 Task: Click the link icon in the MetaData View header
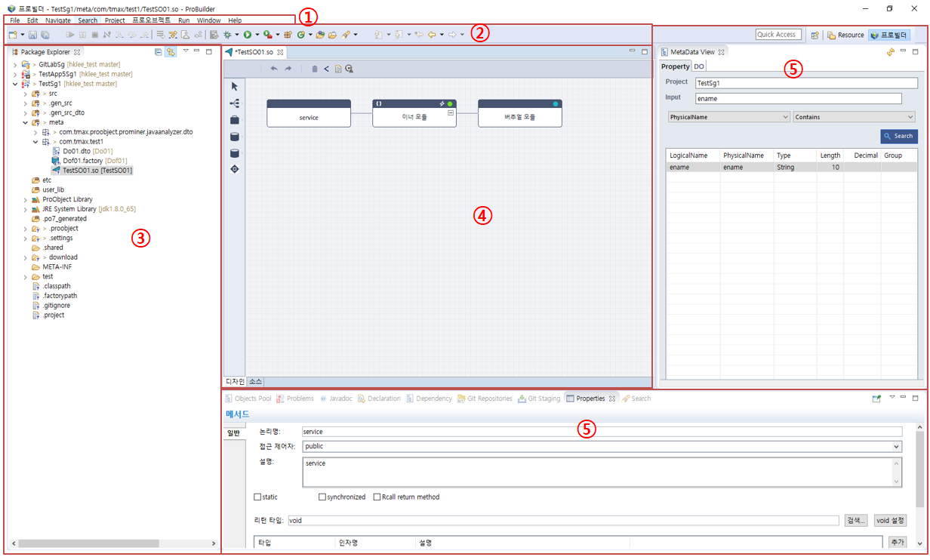coord(891,52)
